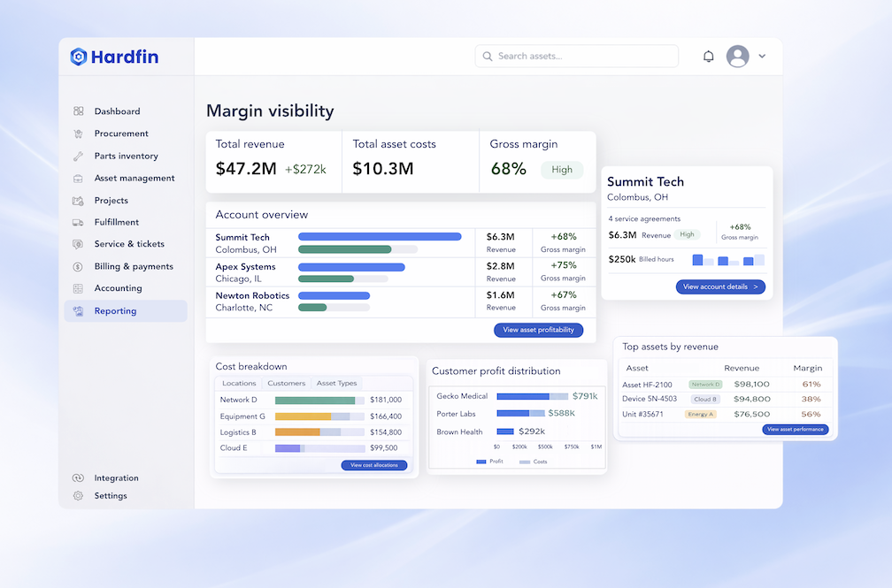
Task: Click View asset profitability
Action: coord(541,329)
